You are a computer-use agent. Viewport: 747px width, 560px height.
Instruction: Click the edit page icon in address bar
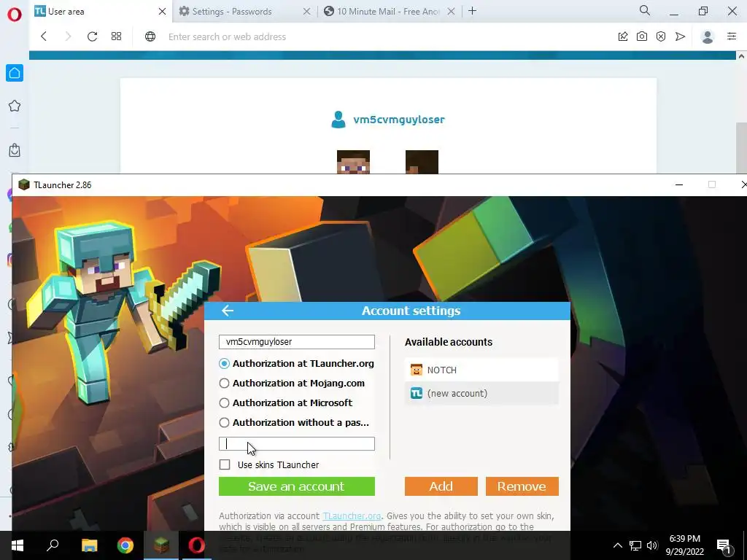pyautogui.click(x=623, y=36)
